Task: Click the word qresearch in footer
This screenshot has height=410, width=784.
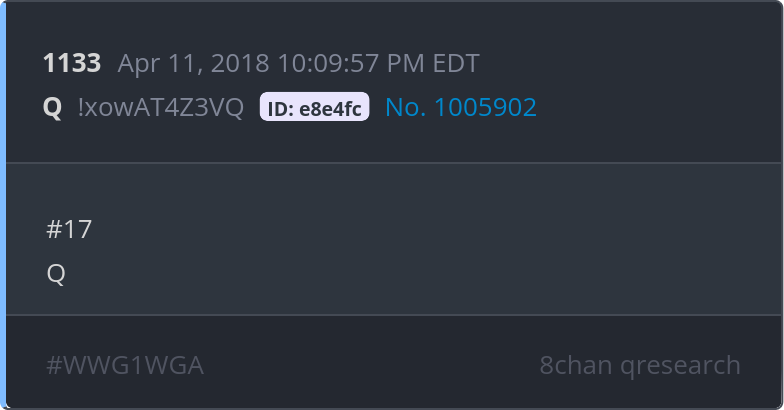Action: (680, 366)
